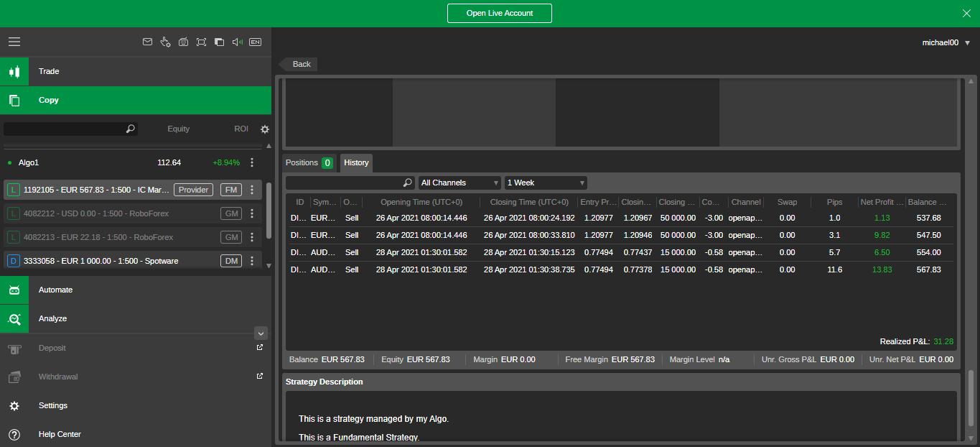Click the right panel vertical scrollbar
The height and width of the screenshot is (447, 980).
971,402
